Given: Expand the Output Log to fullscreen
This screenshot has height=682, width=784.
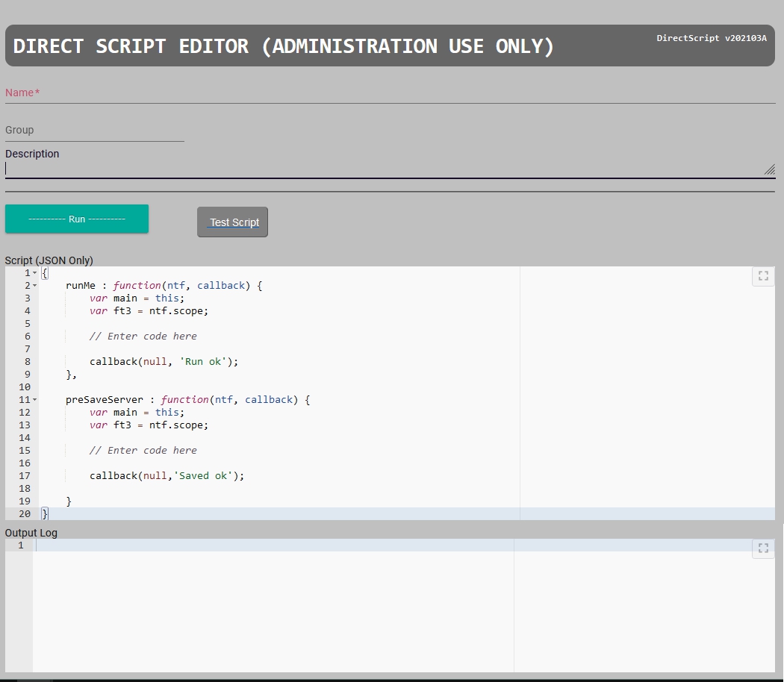Looking at the screenshot, I should (x=762, y=548).
